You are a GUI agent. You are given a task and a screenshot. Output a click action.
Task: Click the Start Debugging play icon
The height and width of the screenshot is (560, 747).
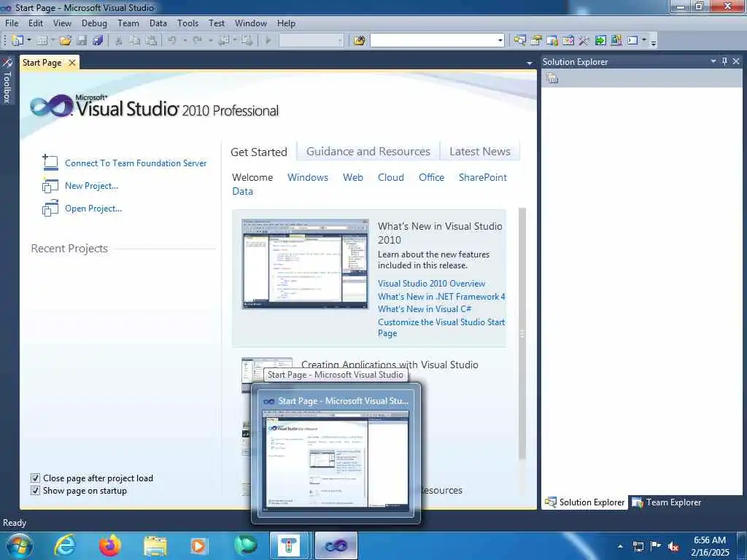click(268, 41)
